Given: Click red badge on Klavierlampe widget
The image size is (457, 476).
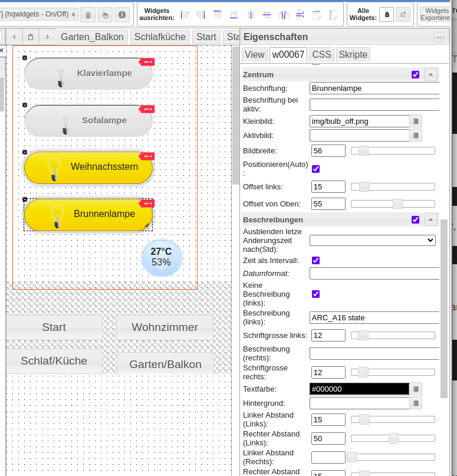Looking at the screenshot, I should [147, 62].
